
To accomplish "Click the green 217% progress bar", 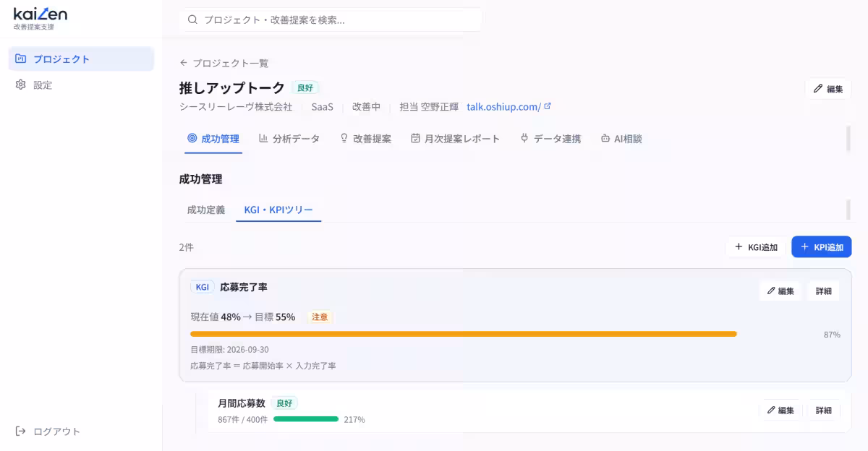I will [306, 418].
